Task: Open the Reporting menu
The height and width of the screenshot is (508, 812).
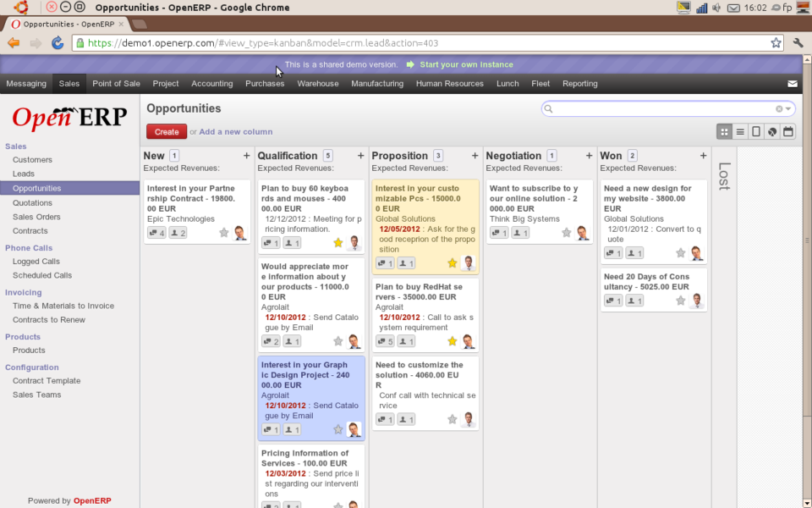Action: 579,84
